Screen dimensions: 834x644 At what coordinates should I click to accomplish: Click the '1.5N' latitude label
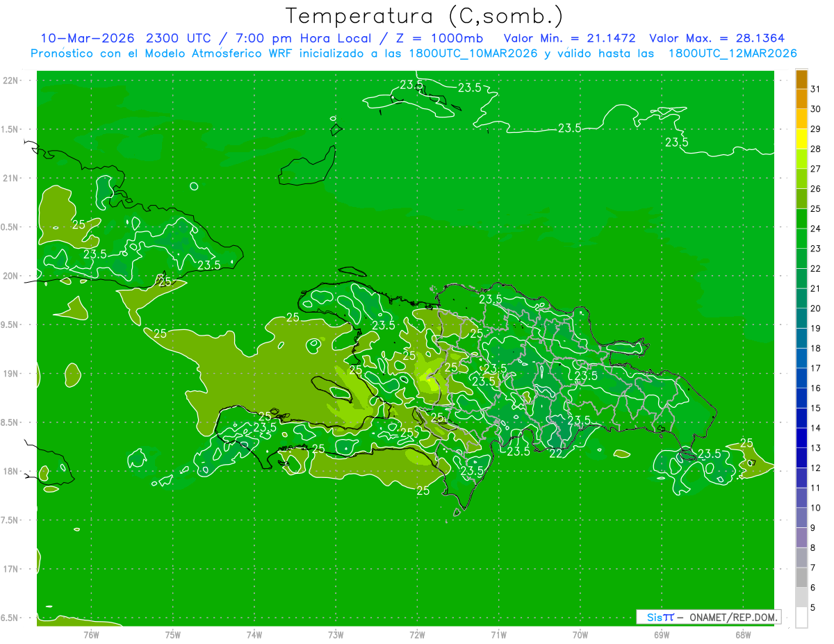(11, 129)
